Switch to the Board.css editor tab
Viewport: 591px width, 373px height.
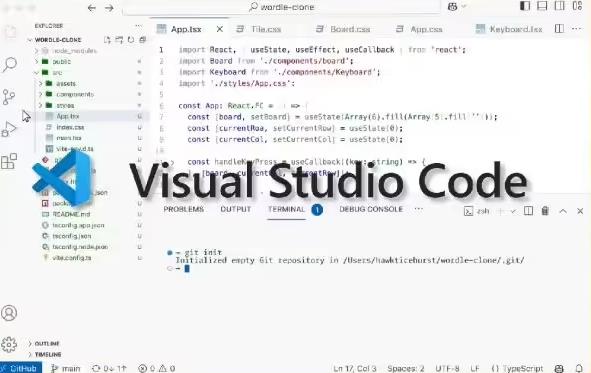(x=350, y=29)
